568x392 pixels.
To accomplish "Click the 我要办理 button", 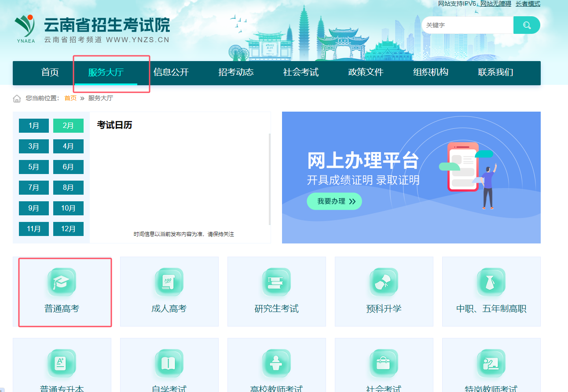I will [334, 201].
